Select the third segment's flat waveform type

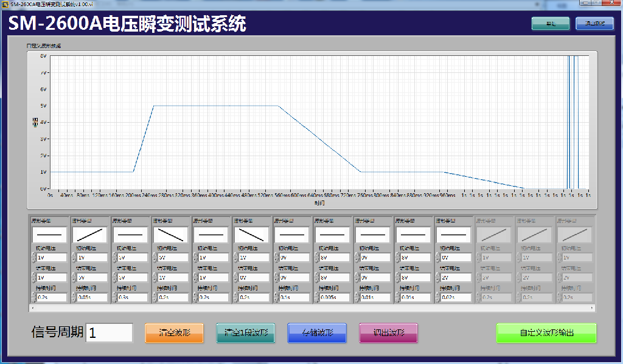tap(130, 235)
